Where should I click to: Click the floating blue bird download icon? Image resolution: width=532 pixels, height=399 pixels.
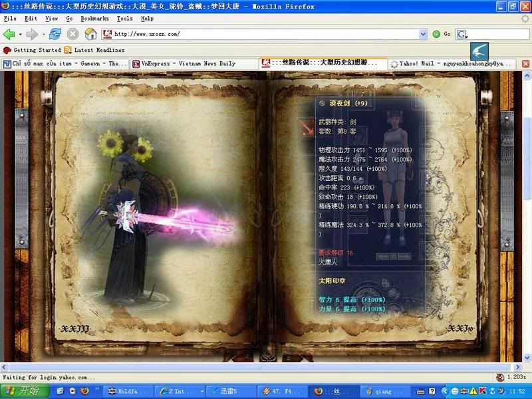point(479,51)
